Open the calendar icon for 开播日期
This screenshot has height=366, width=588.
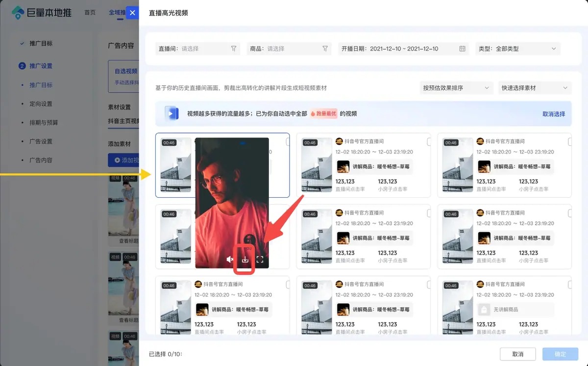click(462, 49)
